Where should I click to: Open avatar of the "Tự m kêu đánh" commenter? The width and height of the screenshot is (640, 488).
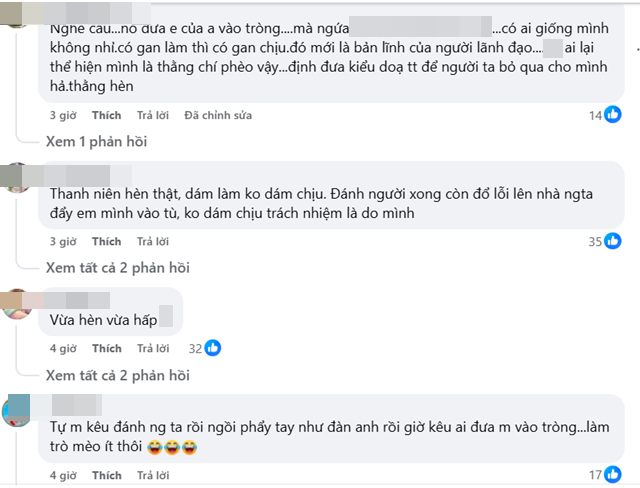click(18, 410)
